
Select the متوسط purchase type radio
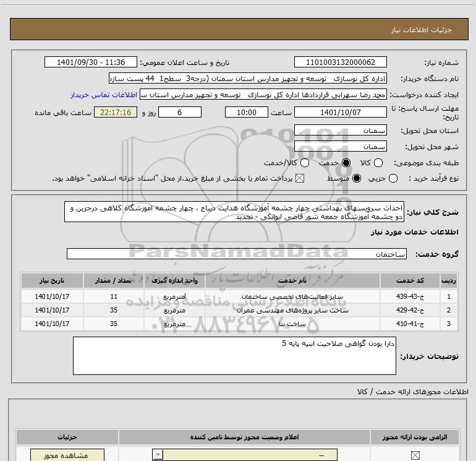357,178
